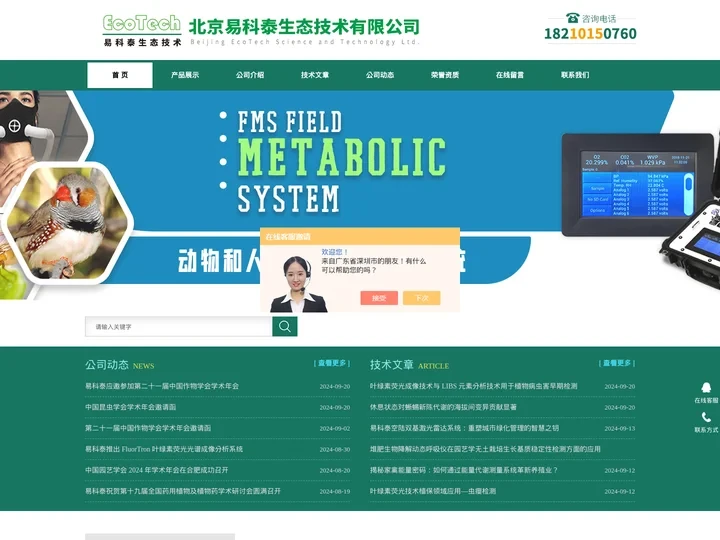Click the 技术文章 ARTICLE section heading
This screenshot has height=540, width=720.
pos(410,365)
